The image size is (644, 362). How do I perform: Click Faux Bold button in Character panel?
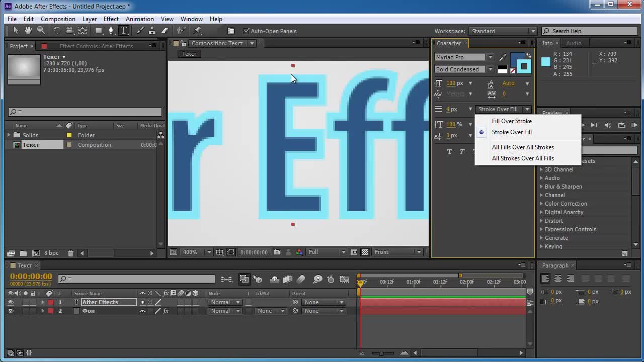pos(449,151)
